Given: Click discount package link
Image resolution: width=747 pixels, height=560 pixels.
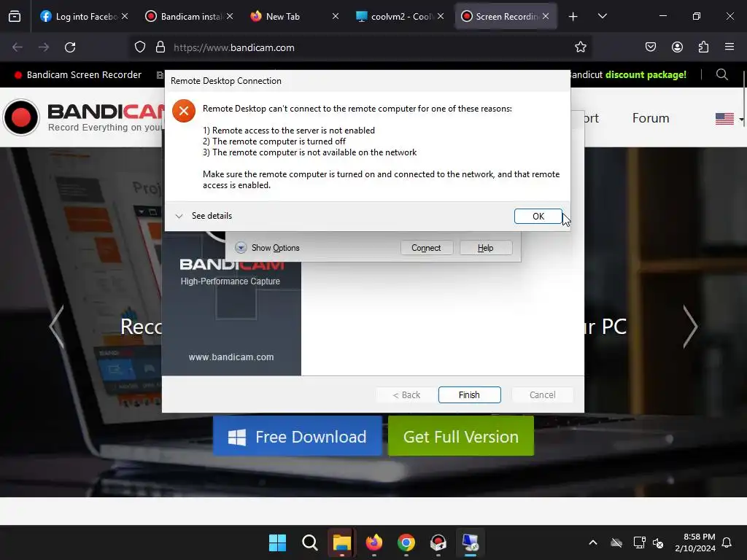Looking at the screenshot, I should 646,75.
